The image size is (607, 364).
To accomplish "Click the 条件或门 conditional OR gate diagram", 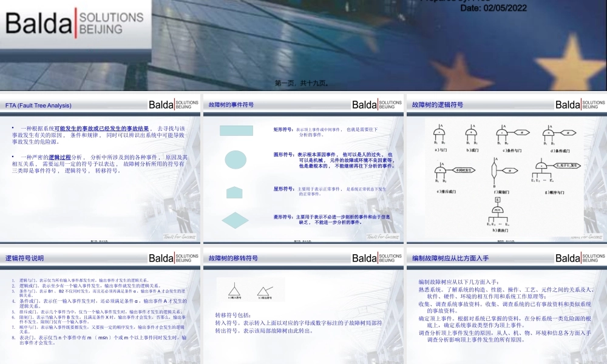I will click(548, 132).
